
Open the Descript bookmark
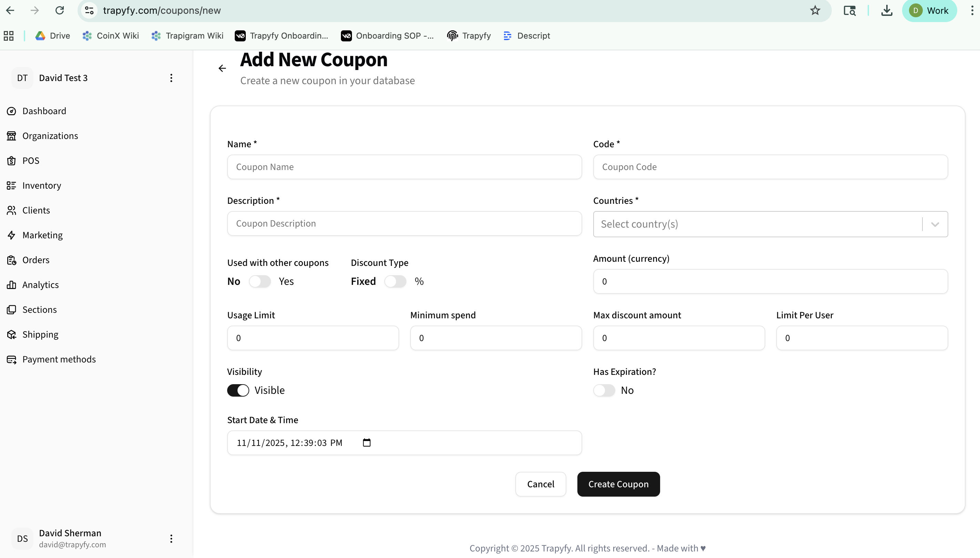(x=527, y=36)
